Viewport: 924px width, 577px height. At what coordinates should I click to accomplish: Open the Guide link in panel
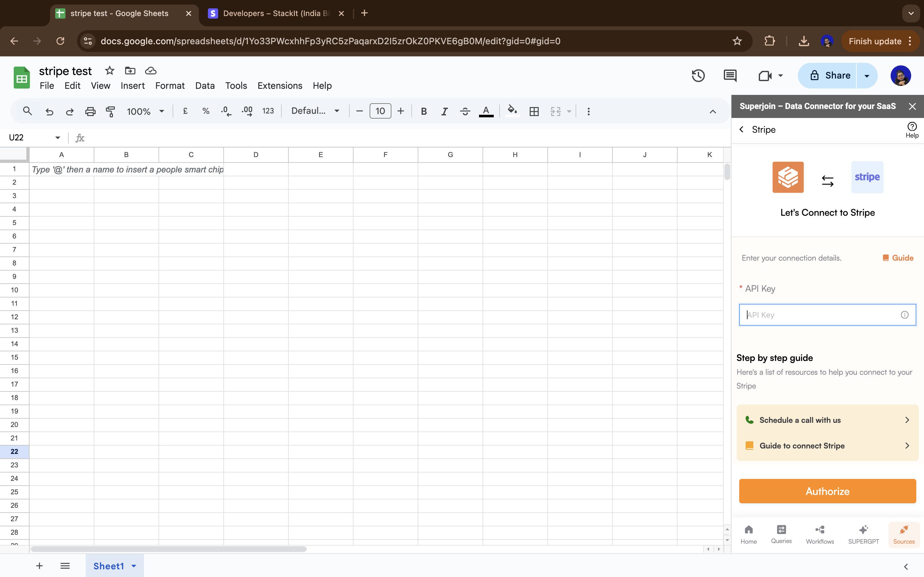tap(898, 258)
